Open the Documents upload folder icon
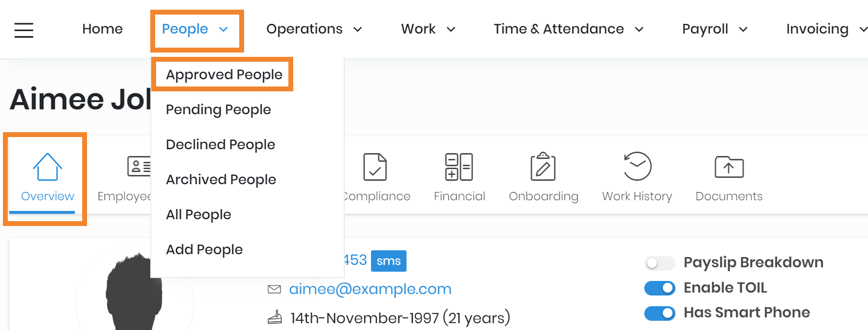The width and height of the screenshot is (868, 330). click(729, 167)
